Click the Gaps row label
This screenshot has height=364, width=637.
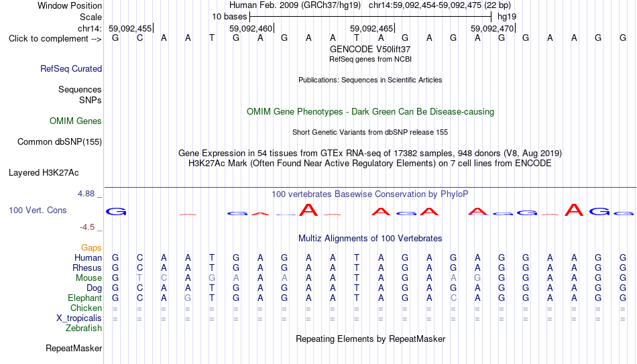(91, 247)
